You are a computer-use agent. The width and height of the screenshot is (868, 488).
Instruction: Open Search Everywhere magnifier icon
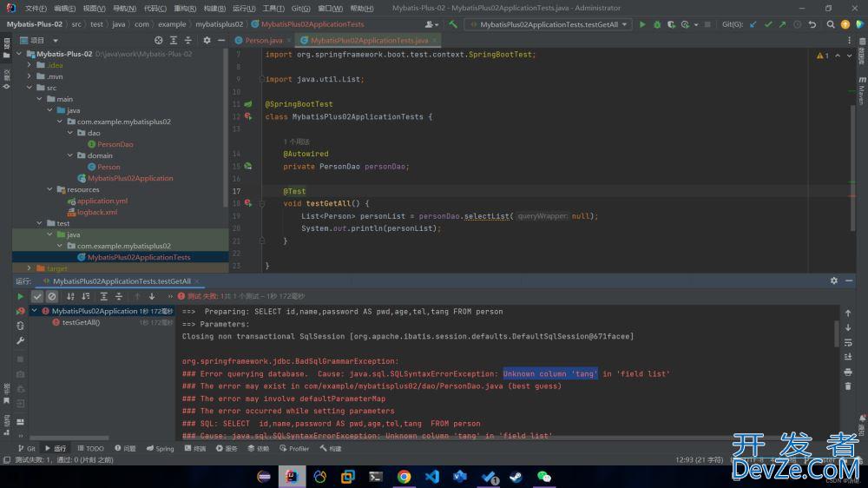pyautogui.click(x=831, y=24)
